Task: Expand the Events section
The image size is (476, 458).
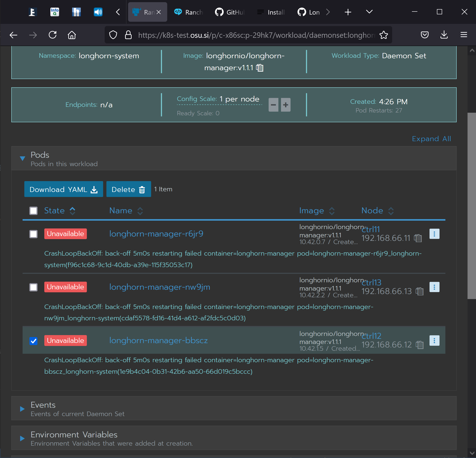Action: 22,409
